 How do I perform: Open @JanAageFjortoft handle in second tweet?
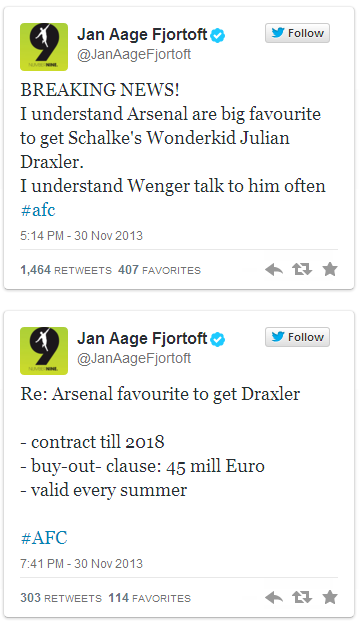[134, 359]
